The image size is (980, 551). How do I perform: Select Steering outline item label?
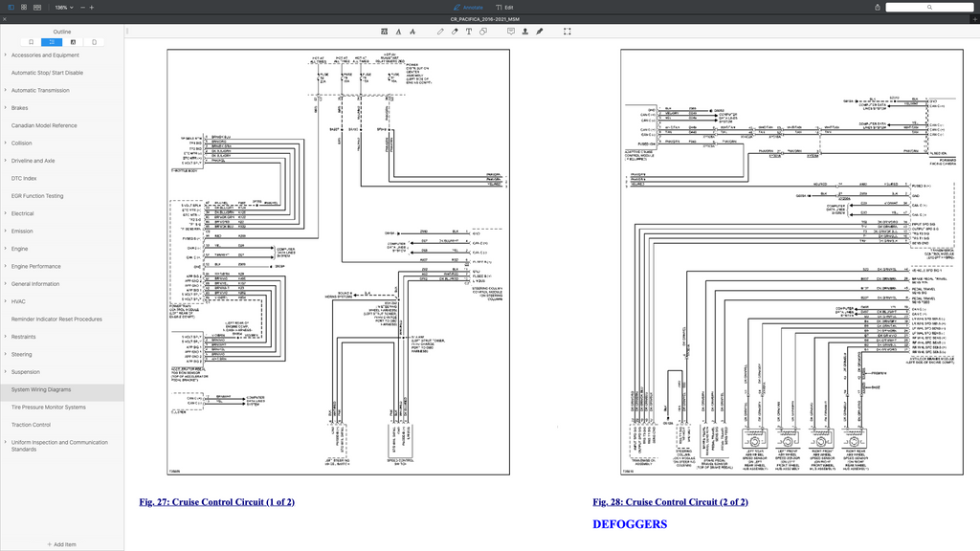coord(21,354)
